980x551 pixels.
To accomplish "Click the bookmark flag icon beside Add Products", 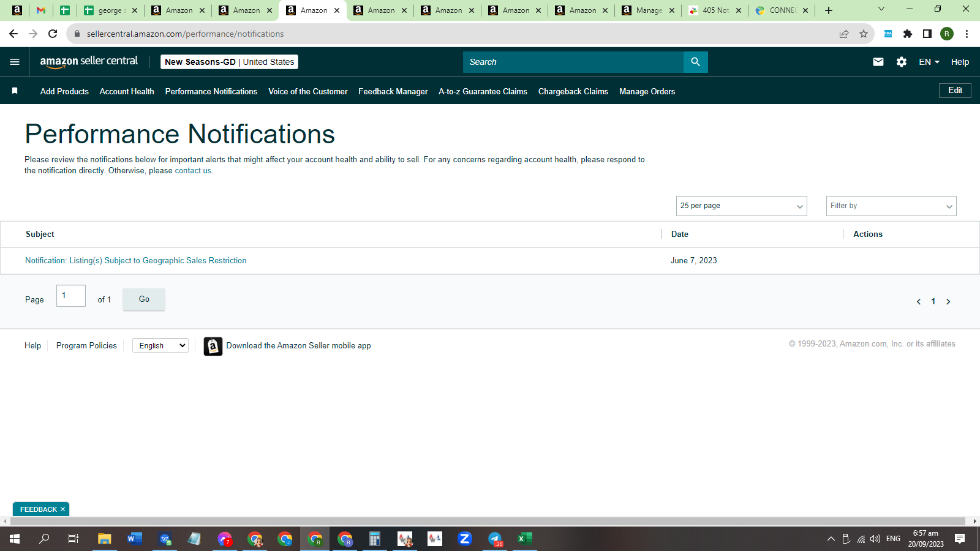I will click(x=15, y=91).
